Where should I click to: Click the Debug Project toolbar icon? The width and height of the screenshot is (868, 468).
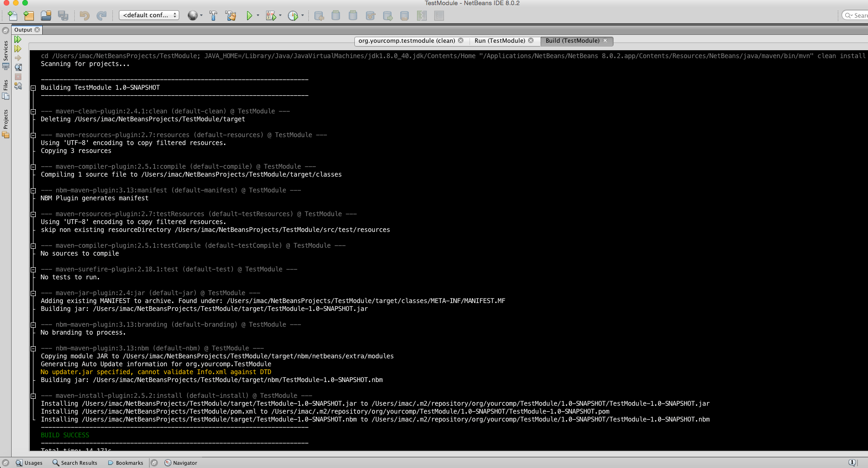[x=271, y=16]
